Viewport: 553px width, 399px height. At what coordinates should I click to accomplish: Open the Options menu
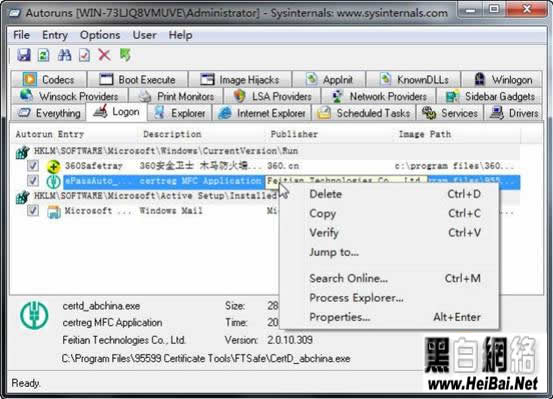pyautogui.click(x=100, y=35)
